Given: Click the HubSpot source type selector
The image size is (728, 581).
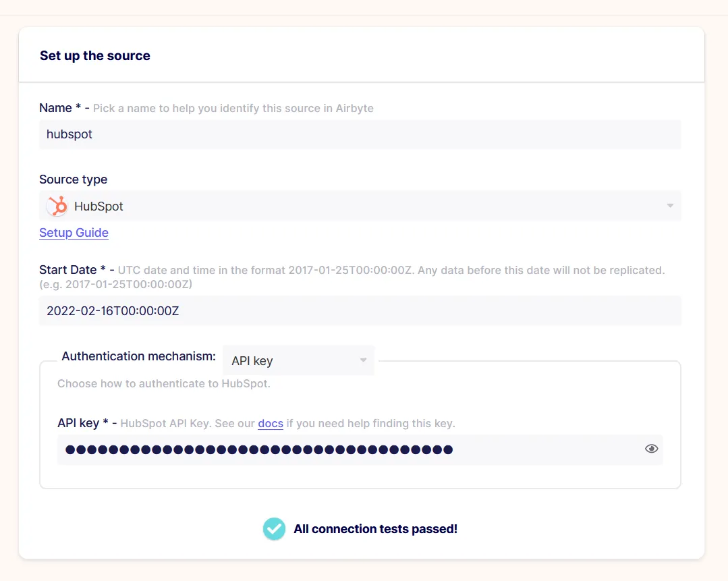Looking at the screenshot, I should [360, 206].
